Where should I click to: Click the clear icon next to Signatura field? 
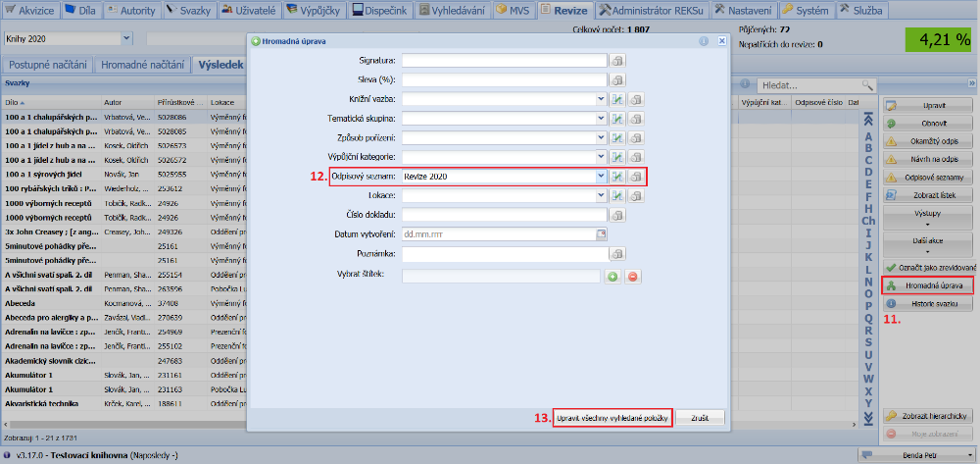point(618,60)
